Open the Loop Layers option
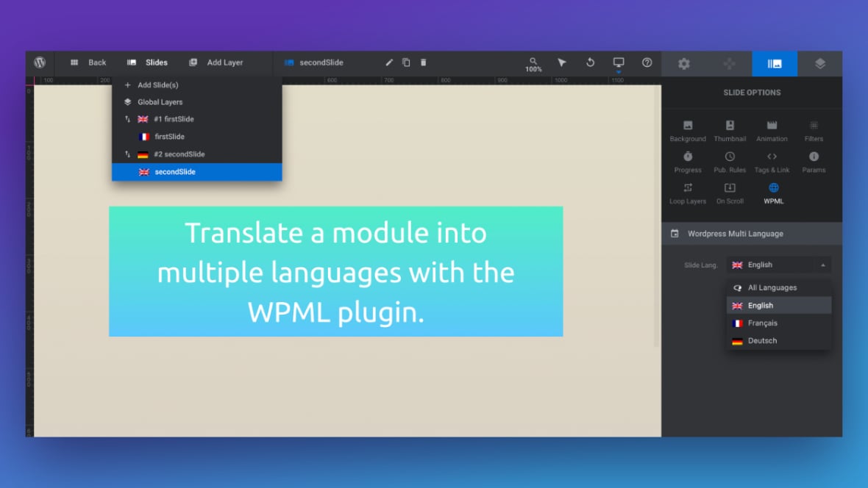Image resolution: width=868 pixels, height=488 pixels. pos(688,193)
